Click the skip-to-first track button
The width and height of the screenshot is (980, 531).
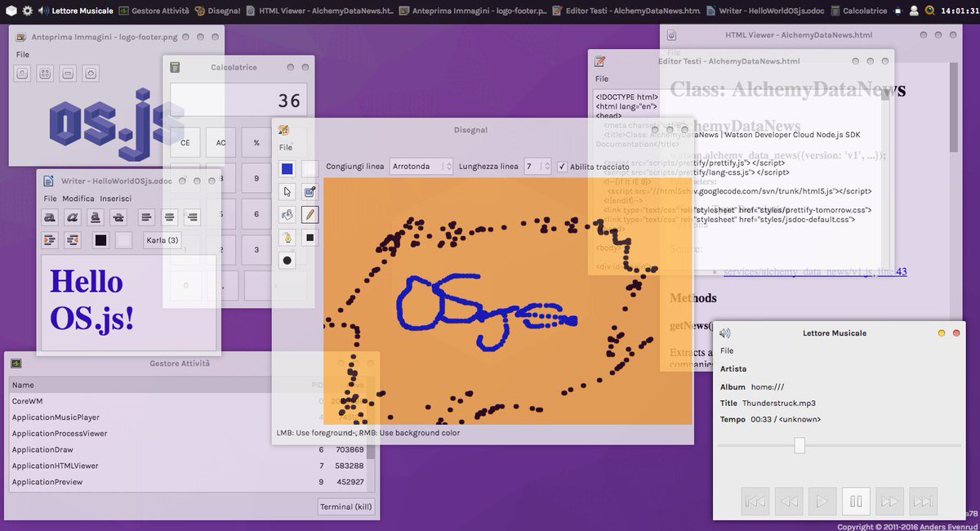(755, 501)
